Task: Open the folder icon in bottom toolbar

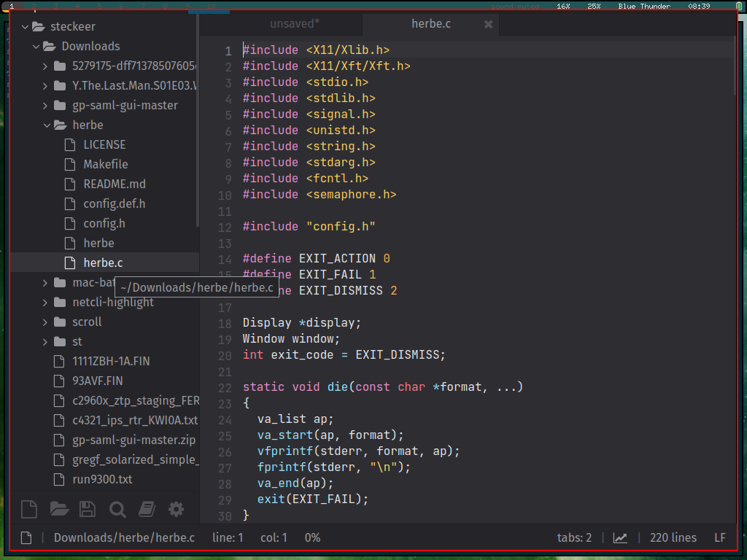Action: click(x=59, y=509)
